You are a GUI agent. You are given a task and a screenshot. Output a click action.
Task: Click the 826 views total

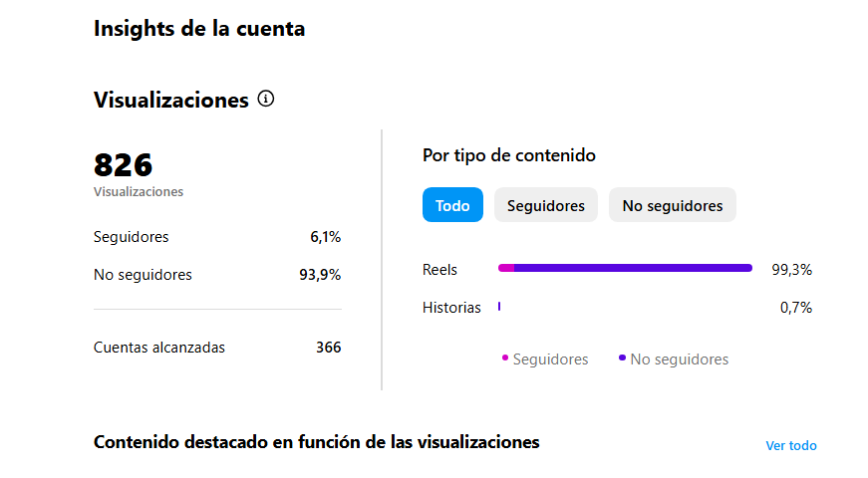pyautogui.click(x=123, y=165)
